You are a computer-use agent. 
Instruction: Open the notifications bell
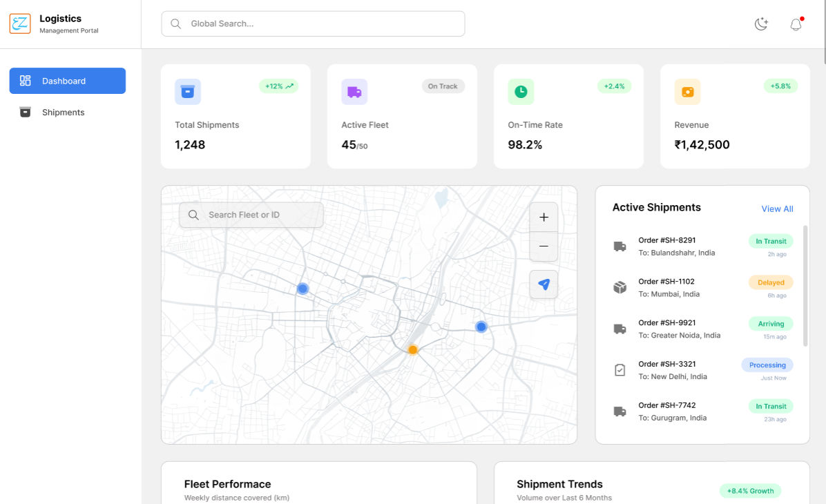(x=796, y=24)
